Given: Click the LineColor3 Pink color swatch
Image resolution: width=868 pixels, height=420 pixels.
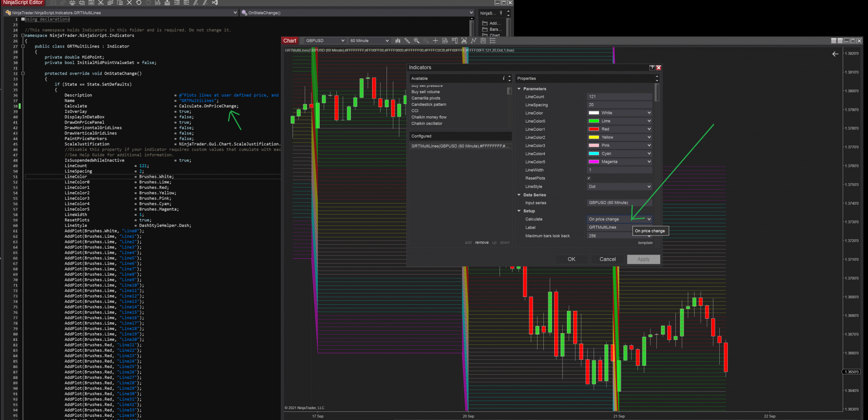Looking at the screenshot, I should tap(594, 146).
